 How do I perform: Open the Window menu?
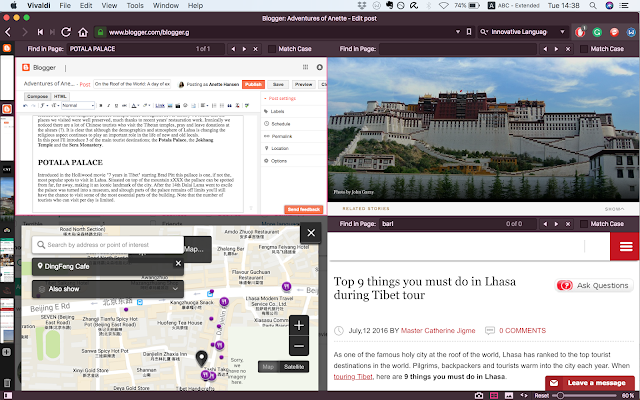[166, 5]
